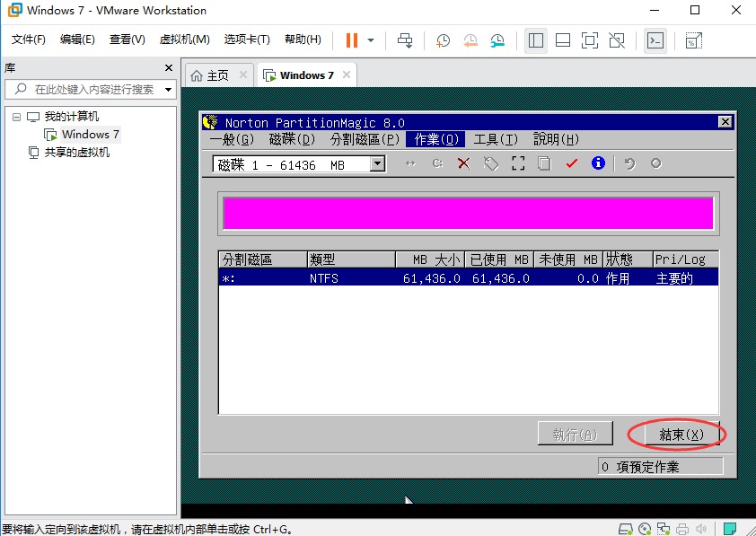
Task: Revert to the previous snapshot
Action: point(470,41)
